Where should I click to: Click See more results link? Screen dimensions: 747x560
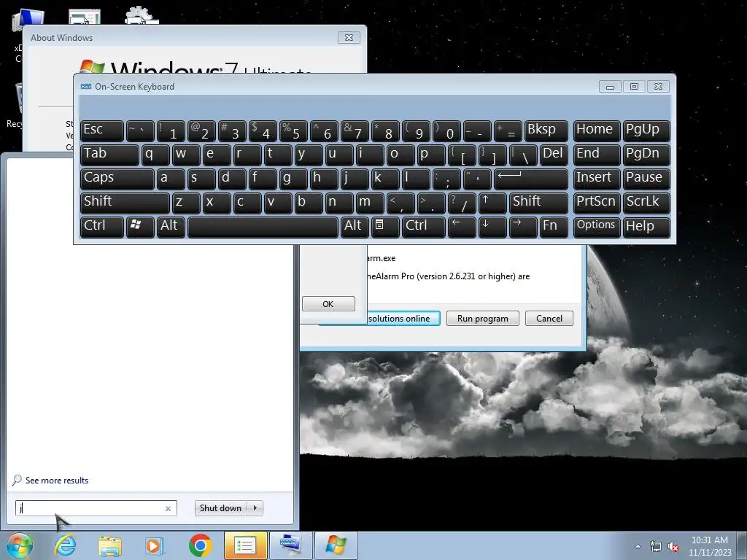[57, 480]
